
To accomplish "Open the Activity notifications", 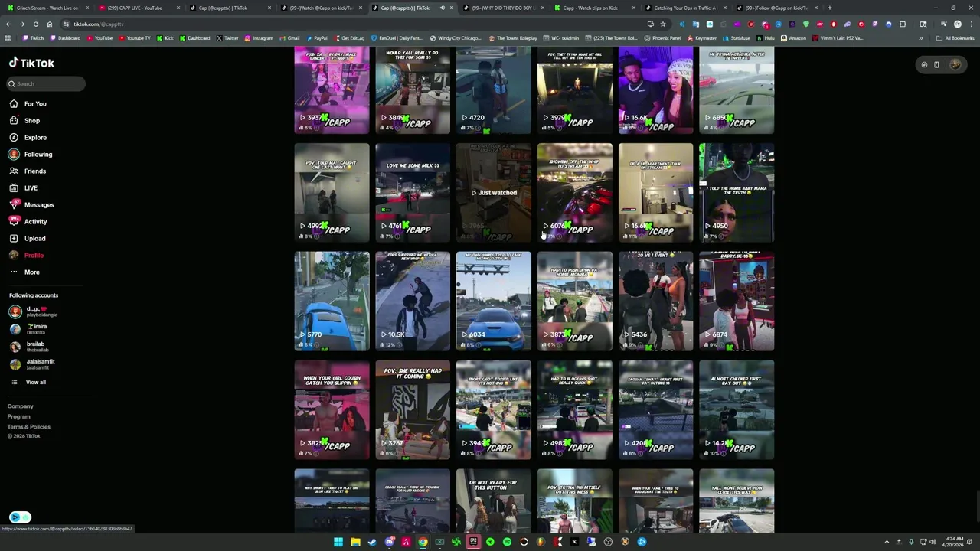I will (x=28, y=221).
